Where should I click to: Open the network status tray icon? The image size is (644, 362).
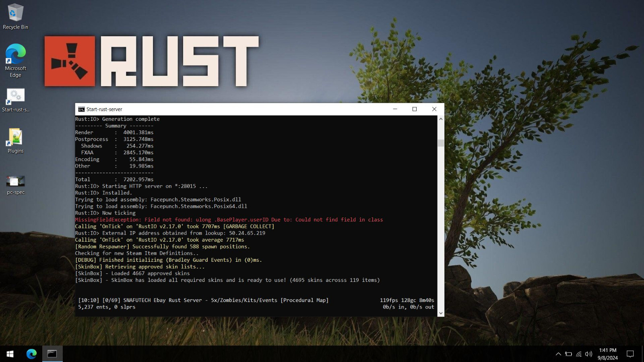point(578,354)
